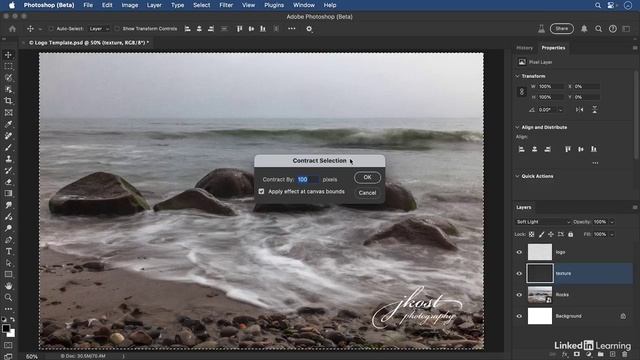
Task: Click flip horizontal icon in Properties
Action: pos(579,109)
